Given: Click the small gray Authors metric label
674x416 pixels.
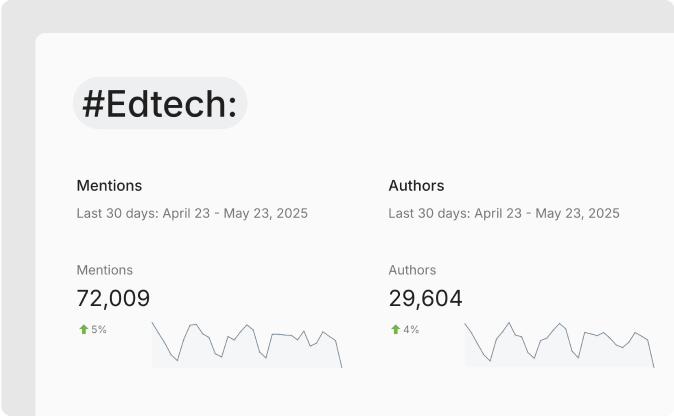Looking at the screenshot, I should point(412,270).
